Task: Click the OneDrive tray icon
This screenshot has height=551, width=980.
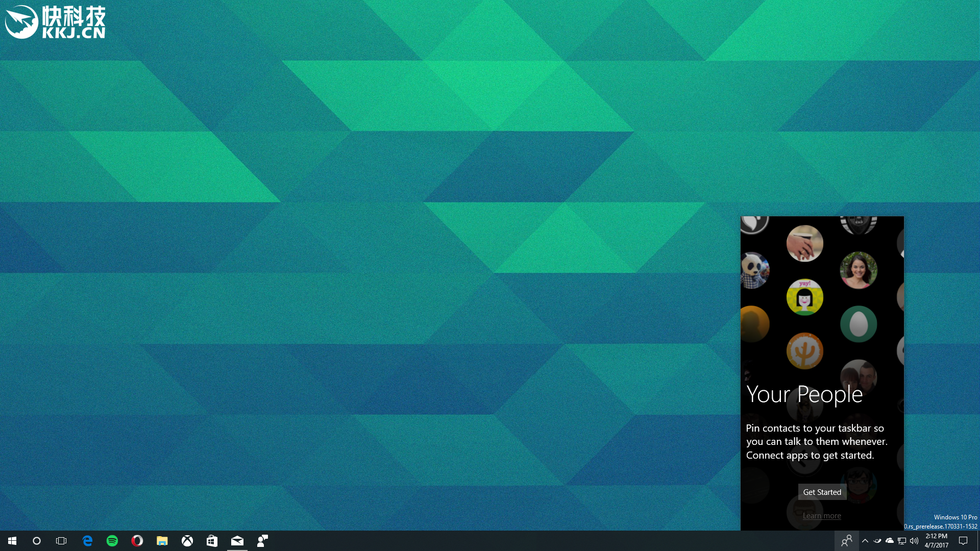Action: 890,541
